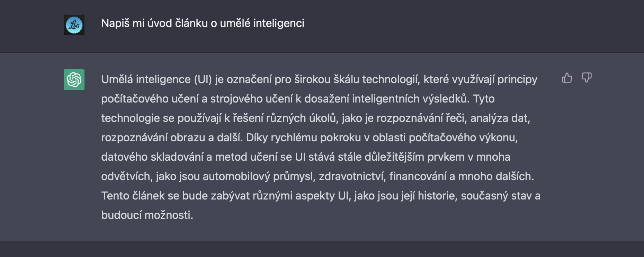The height and width of the screenshot is (257, 644).
Task: Click the word "technologií" in the first line
Action: pos(391,79)
